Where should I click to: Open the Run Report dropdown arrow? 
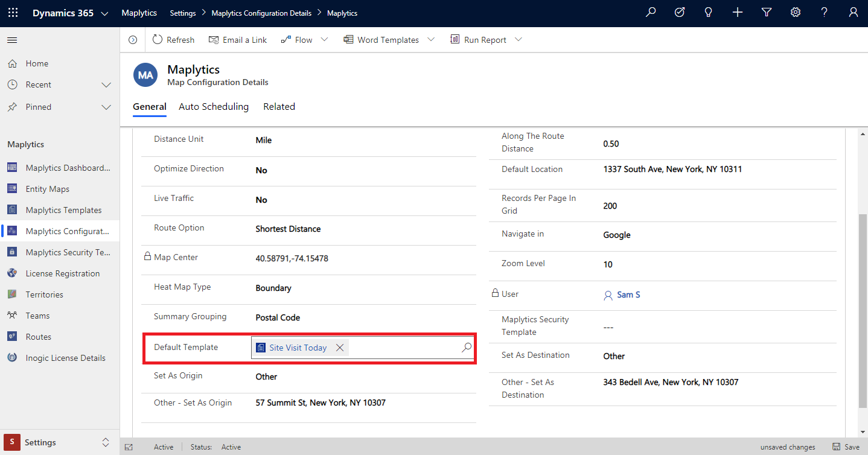click(518, 40)
